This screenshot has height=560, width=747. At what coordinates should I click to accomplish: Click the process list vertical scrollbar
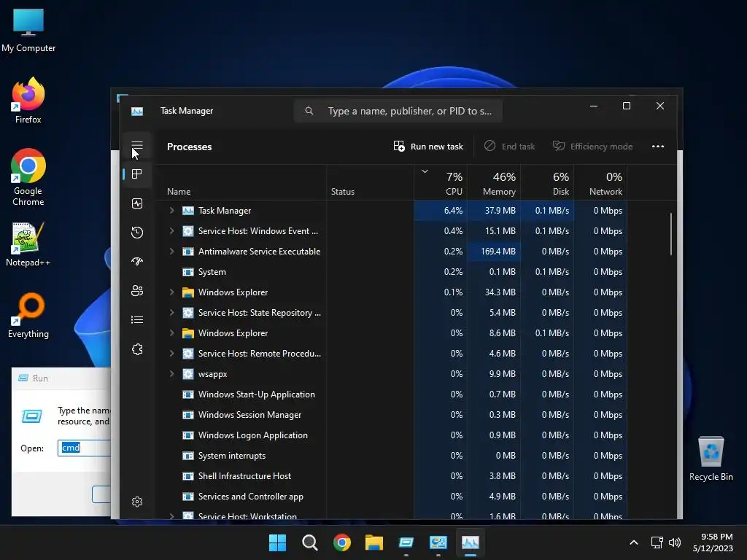(671, 234)
